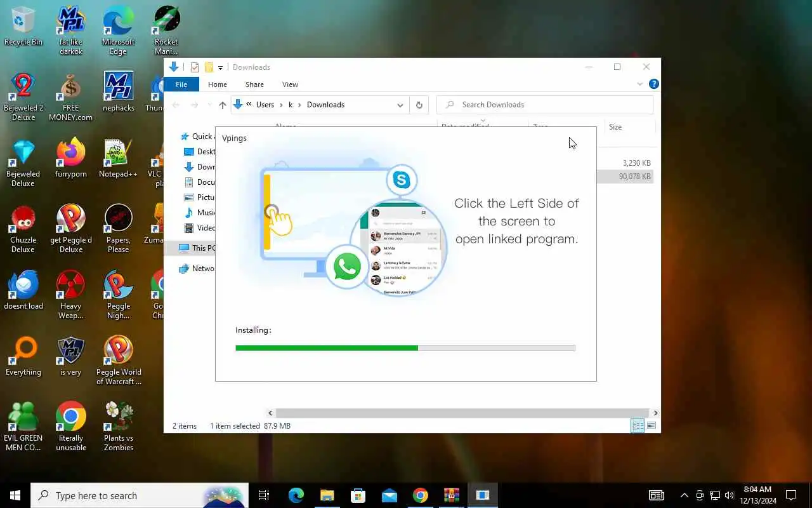
Task: Select the 3,230 KB file row
Action: [625, 163]
